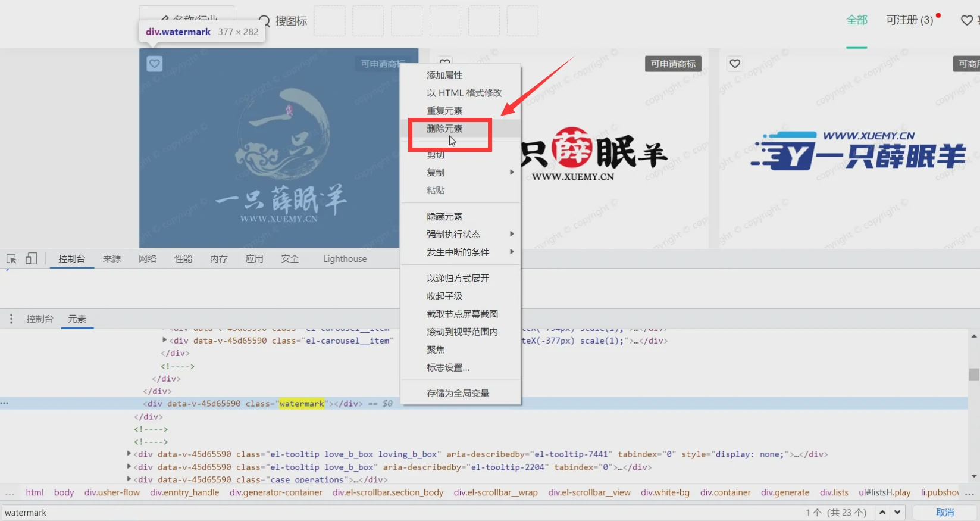Select the 可注册 (3) filter tab
980x521 pixels.
[910, 20]
